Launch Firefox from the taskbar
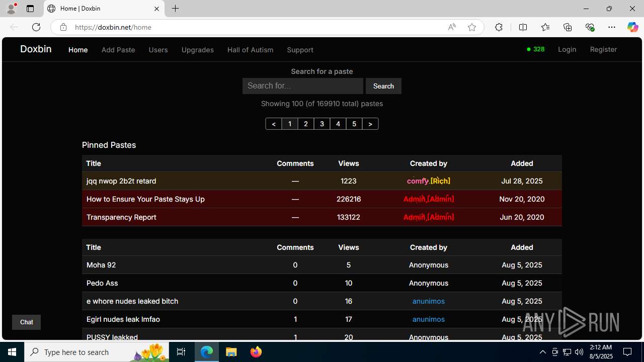644x362 pixels. click(x=256, y=352)
